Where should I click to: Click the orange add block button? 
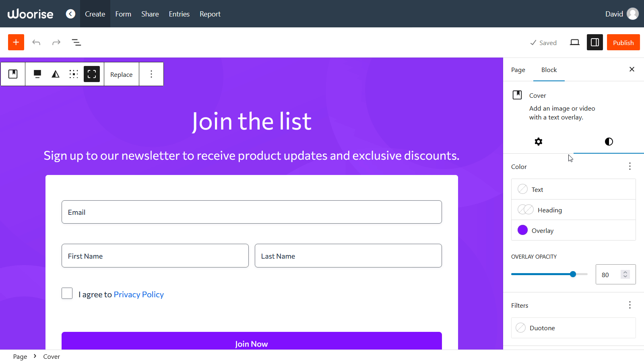pyautogui.click(x=16, y=42)
